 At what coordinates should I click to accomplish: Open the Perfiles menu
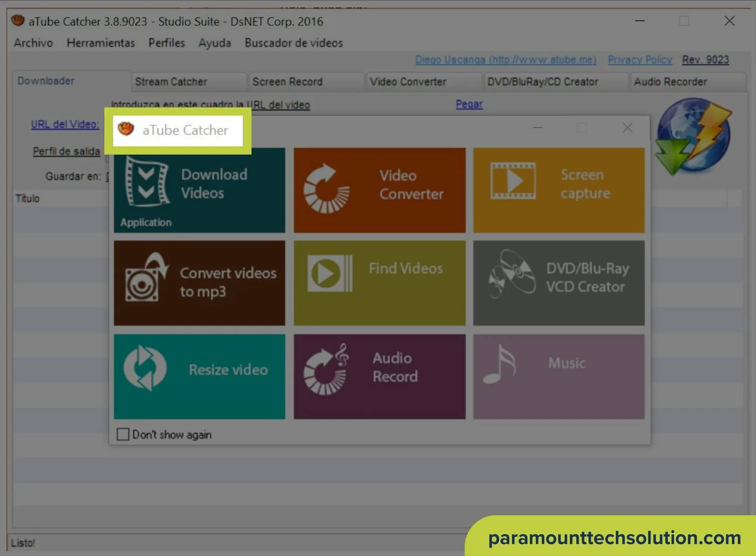point(167,43)
